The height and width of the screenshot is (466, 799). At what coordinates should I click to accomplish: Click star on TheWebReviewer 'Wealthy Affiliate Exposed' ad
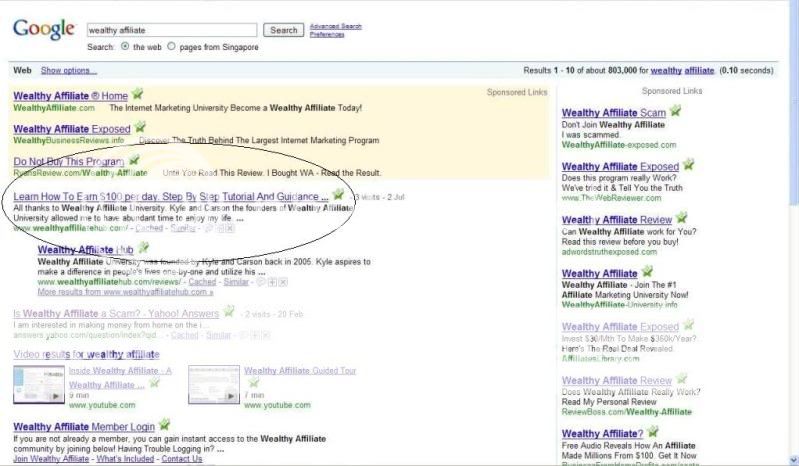[688, 165]
